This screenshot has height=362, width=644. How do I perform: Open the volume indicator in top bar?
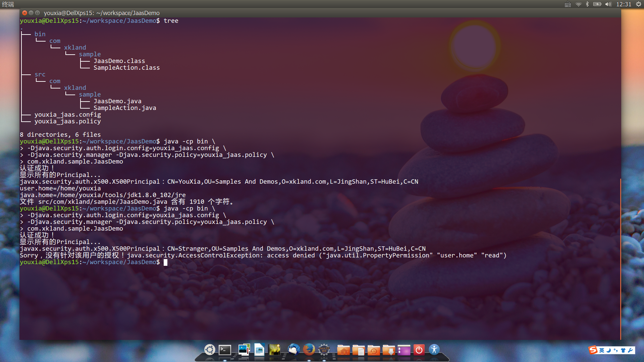coord(608,4)
